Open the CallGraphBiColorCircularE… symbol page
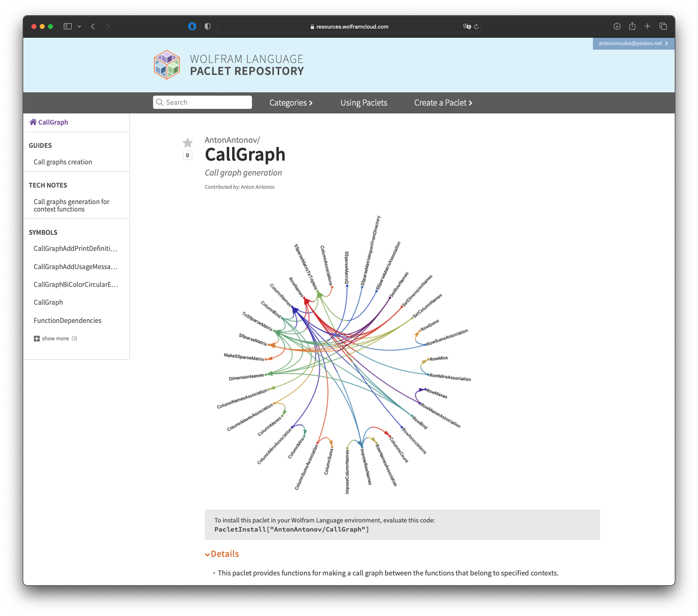The height and width of the screenshot is (616, 698). (x=76, y=284)
